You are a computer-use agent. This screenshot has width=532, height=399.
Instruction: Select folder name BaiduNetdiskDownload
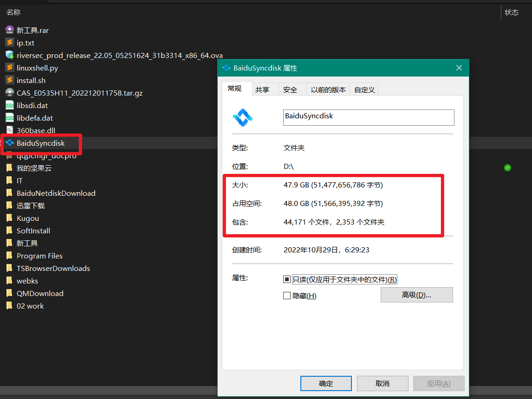click(56, 193)
